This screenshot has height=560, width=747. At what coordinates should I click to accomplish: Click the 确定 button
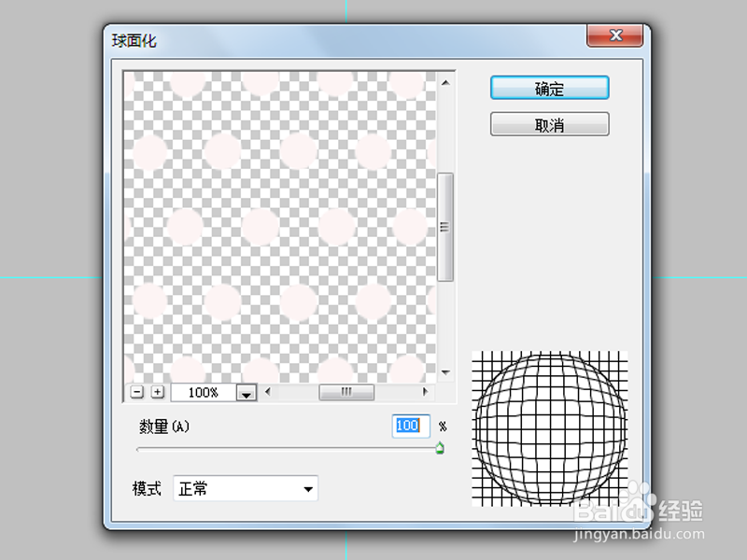point(549,88)
